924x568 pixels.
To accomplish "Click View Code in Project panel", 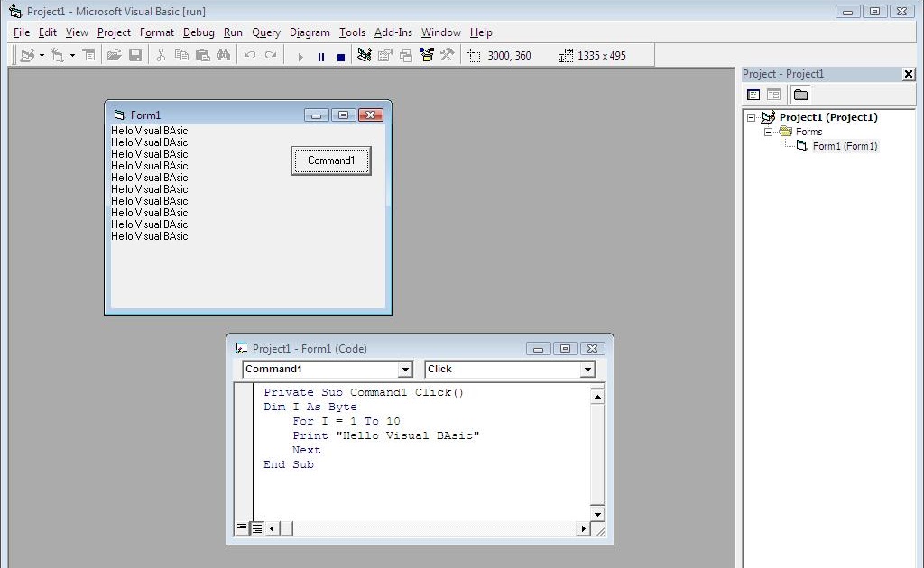I will pos(753,95).
